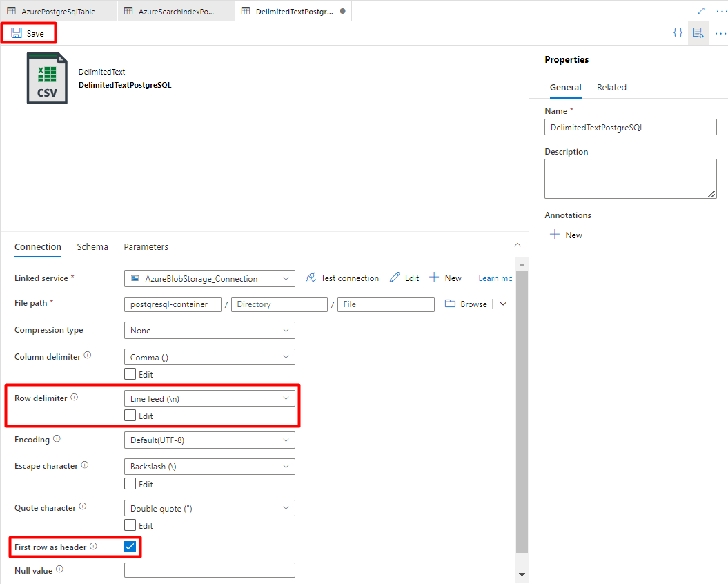
Task: Switch to the AzurePostgreSqlTable tab
Action: click(59, 11)
